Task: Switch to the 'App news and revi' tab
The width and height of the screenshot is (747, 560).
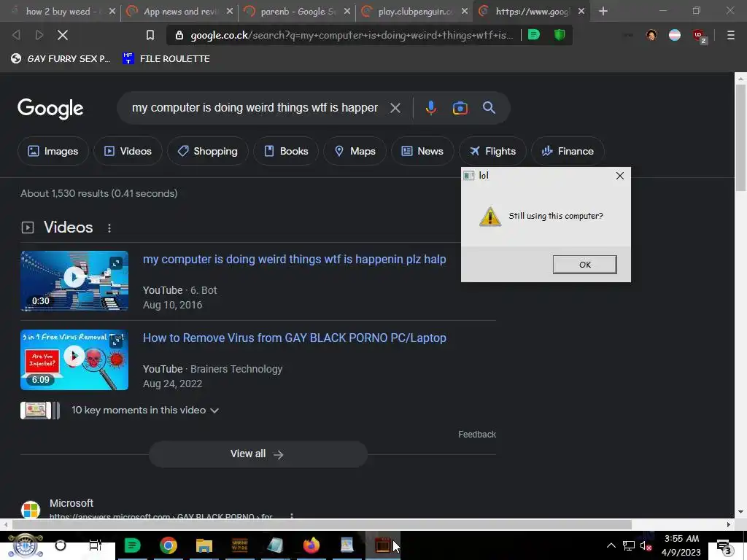Action: tap(179, 12)
